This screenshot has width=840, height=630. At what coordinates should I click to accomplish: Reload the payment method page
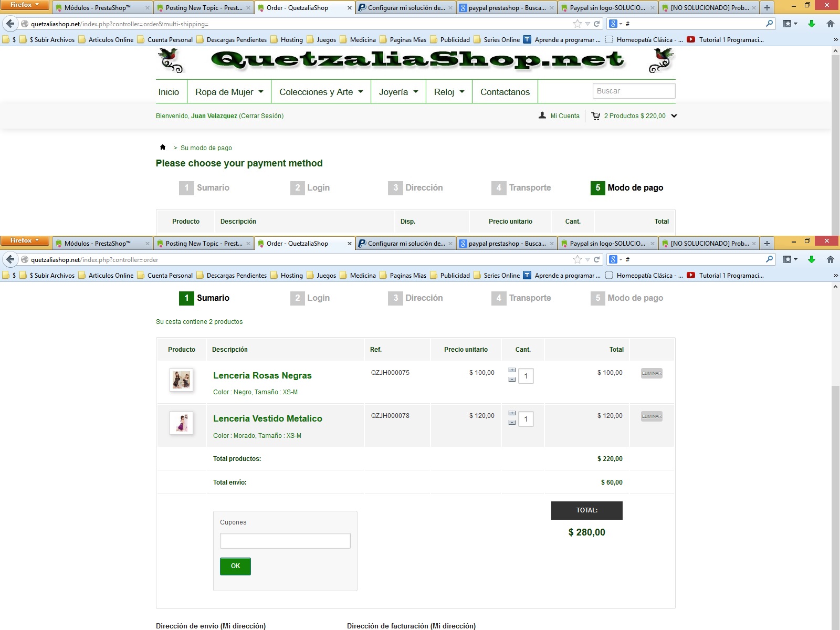coord(596,24)
